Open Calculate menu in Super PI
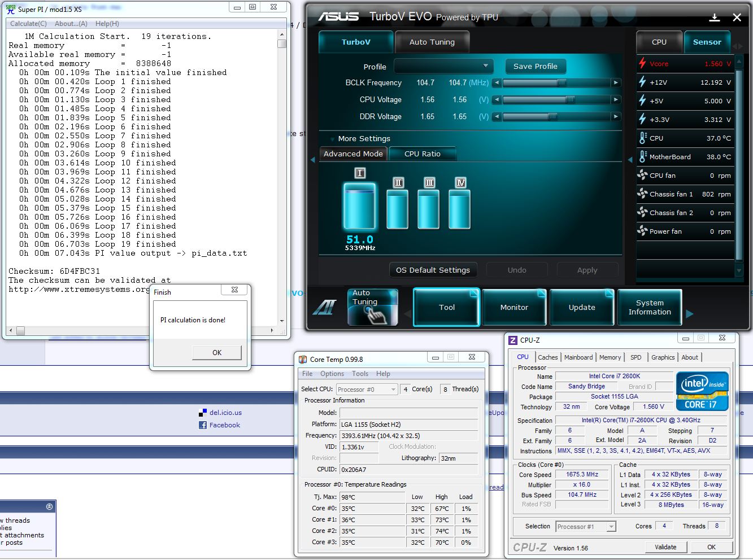The width and height of the screenshot is (753, 560). click(28, 24)
